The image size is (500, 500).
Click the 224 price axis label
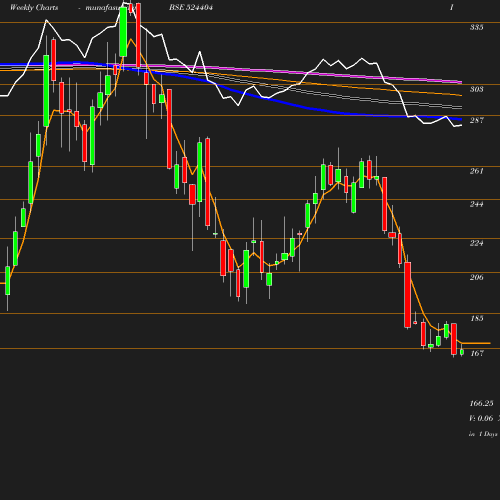(x=476, y=243)
